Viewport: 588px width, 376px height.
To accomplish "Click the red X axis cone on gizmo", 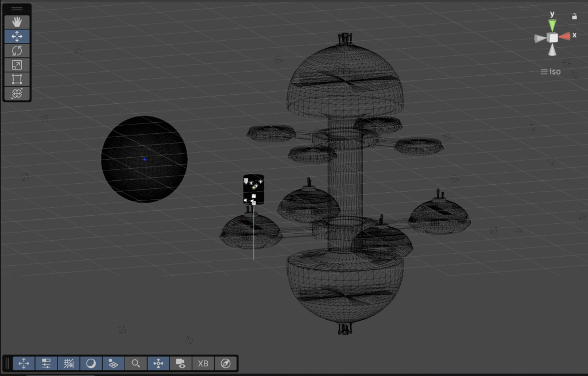I will point(565,37).
